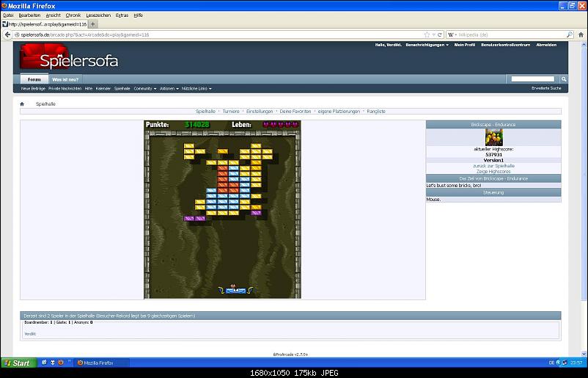The height and width of the screenshot is (378, 588).
Task: Click the site identity globe icon in URL bar
Action: [17, 34]
